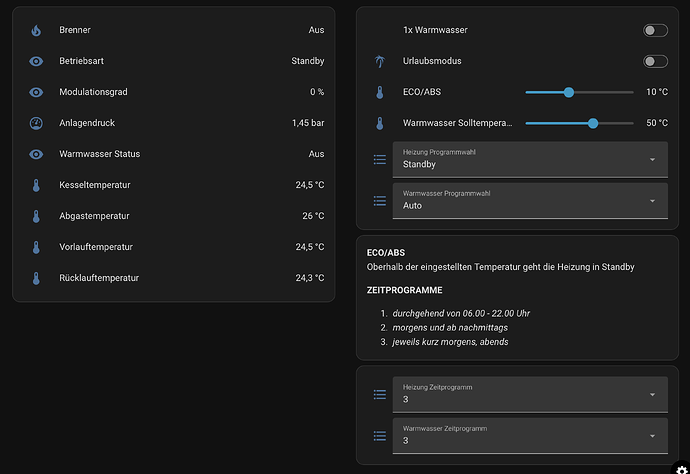Image resolution: width=690 pixels, height=474 pixels.
Task: Click the eye icon beside Warmwasser Status
Action: click(x=36, y=154)
